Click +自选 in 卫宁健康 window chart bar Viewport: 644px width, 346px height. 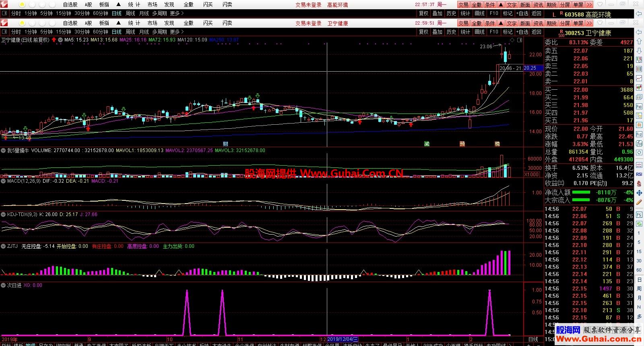522,32
